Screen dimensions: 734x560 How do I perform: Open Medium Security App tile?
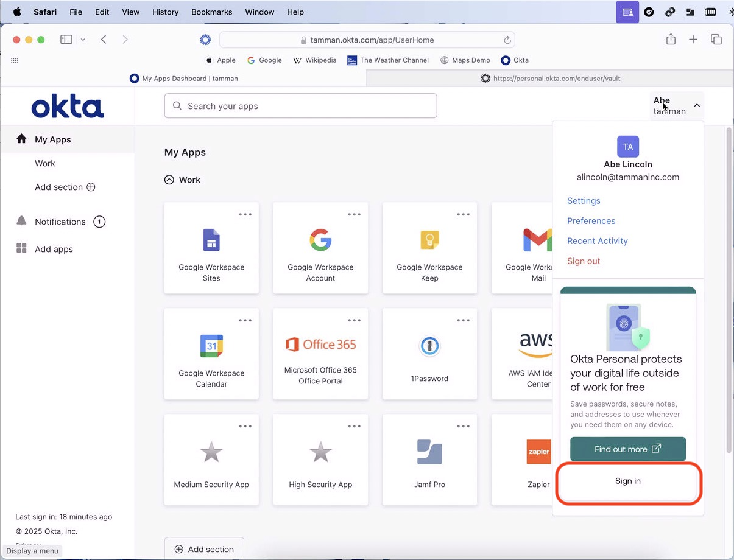(211, 460)
